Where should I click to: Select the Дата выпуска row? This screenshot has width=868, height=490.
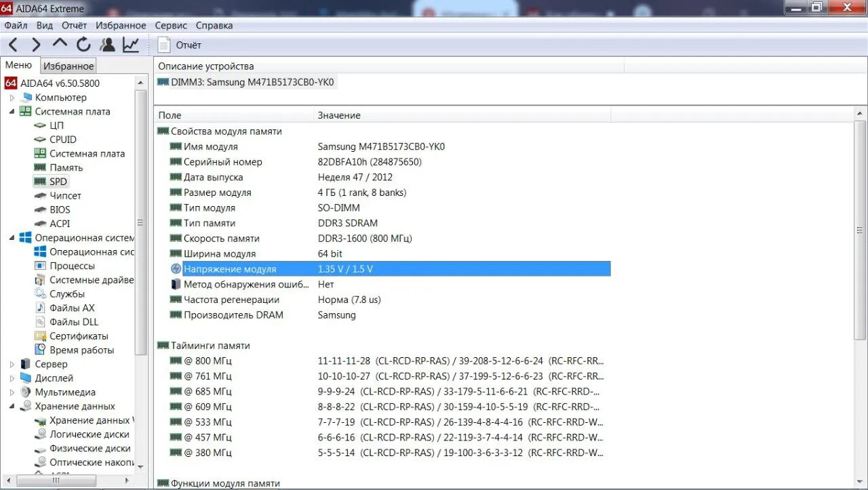(x=383, y=177)
